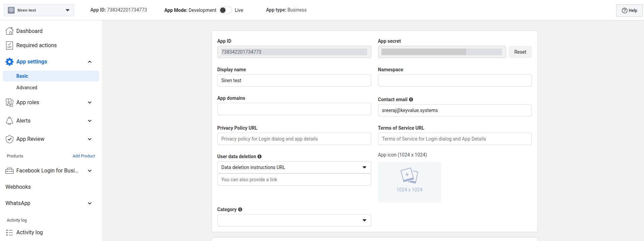Click the Terms of Service URL field

pos(455,139)
